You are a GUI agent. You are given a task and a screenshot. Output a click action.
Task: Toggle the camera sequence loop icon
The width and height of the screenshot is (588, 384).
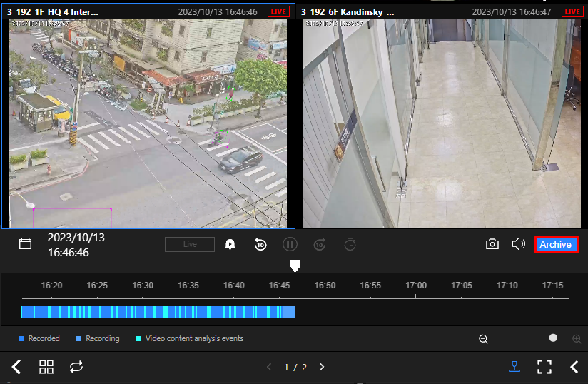[x=76, y=367]
